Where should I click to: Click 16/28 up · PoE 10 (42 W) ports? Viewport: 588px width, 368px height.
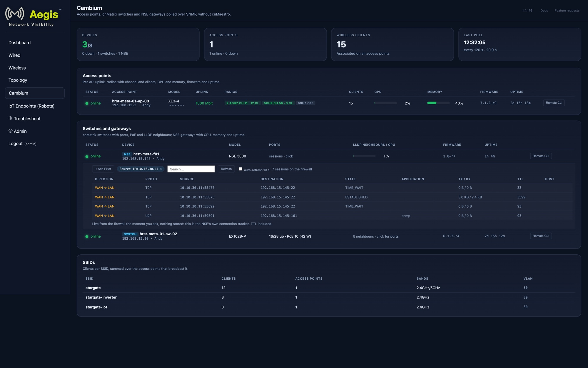tap(290, 236)
